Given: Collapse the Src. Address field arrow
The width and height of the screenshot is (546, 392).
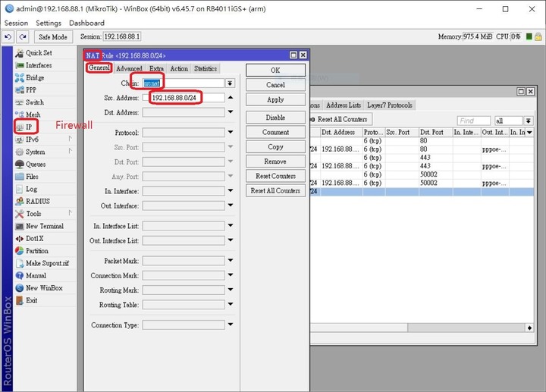Looking at the screenshot, I should (231, 98).
